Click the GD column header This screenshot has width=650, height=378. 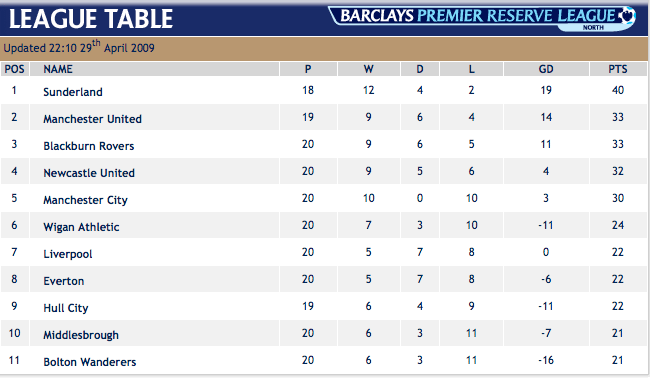click(546, 69)
